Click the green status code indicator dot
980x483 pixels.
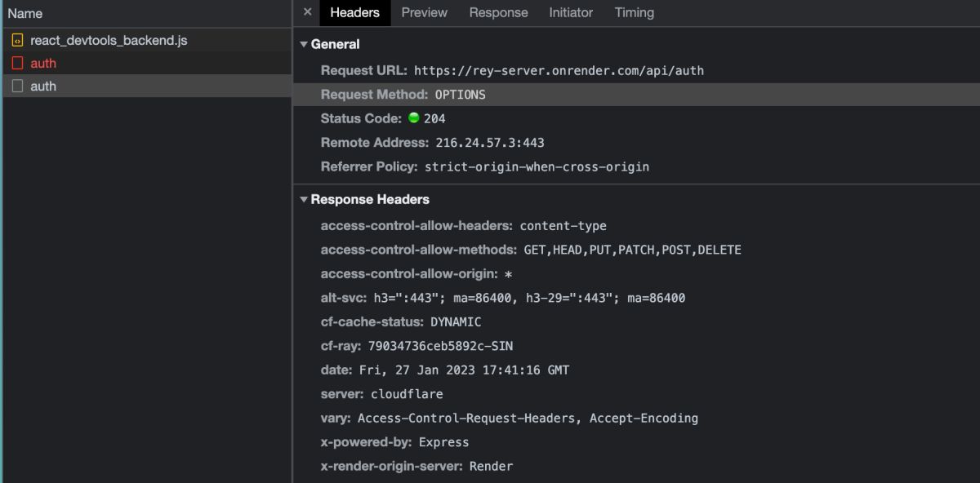click(413, 117)
